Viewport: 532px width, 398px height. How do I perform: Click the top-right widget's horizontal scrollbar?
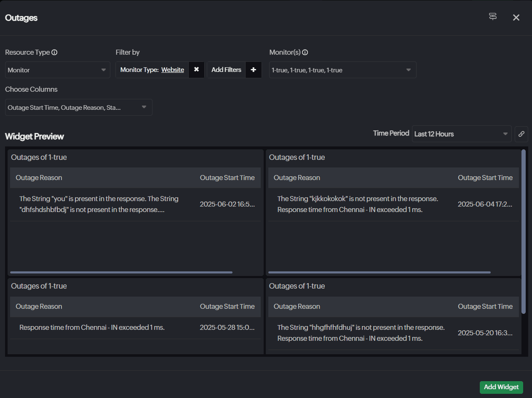pos(379,272)
